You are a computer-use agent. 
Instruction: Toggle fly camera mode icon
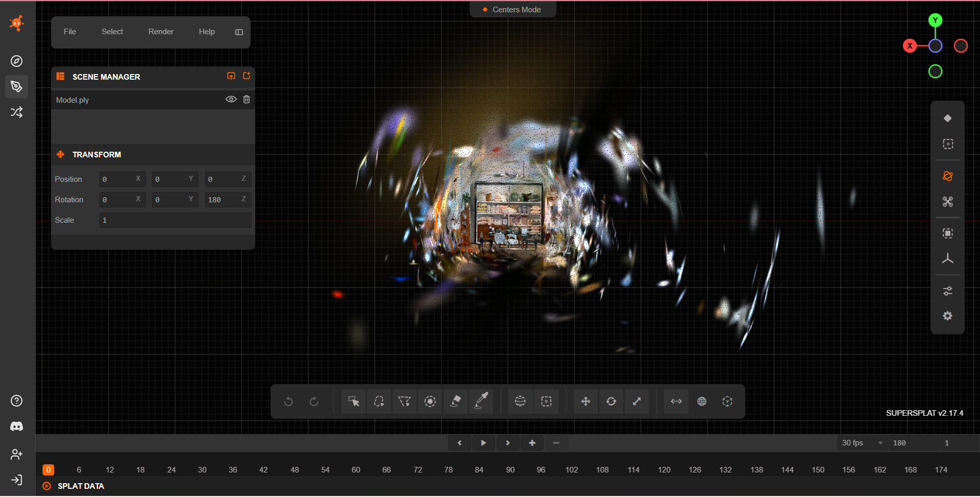947,202
